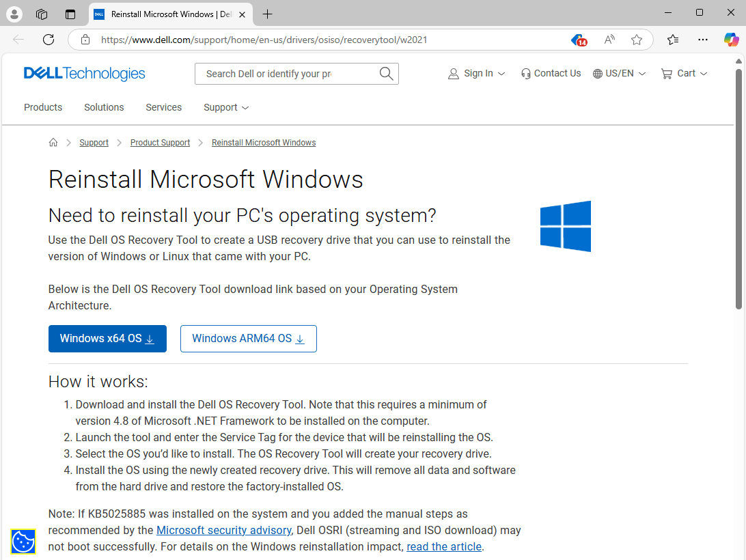Click the home breadcrumb icon
Viewport: 746px width, 560px height.
(53, 142)
